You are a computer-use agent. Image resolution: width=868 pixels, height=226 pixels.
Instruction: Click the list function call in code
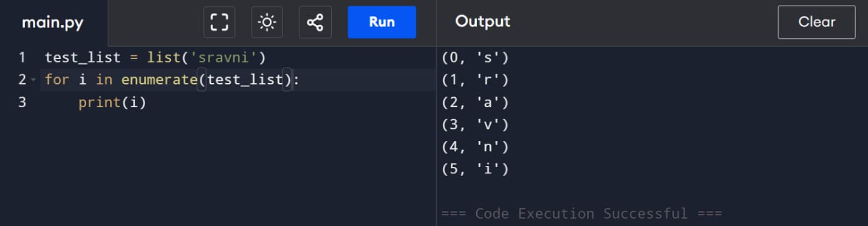coord(160,58)
